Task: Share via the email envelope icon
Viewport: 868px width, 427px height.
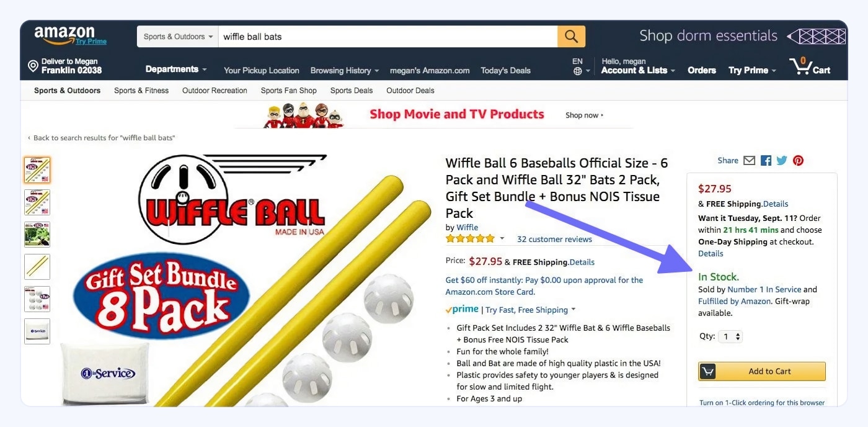Action: tap(749, 161)
